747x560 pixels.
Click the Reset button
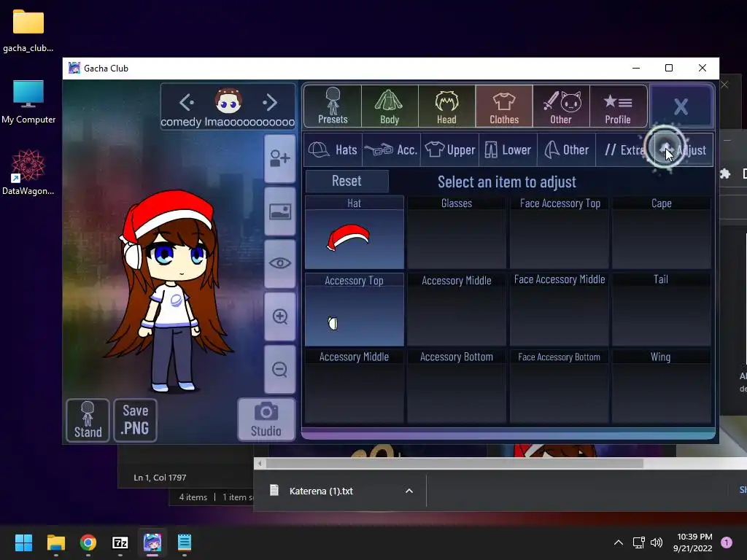pos(347,181)
